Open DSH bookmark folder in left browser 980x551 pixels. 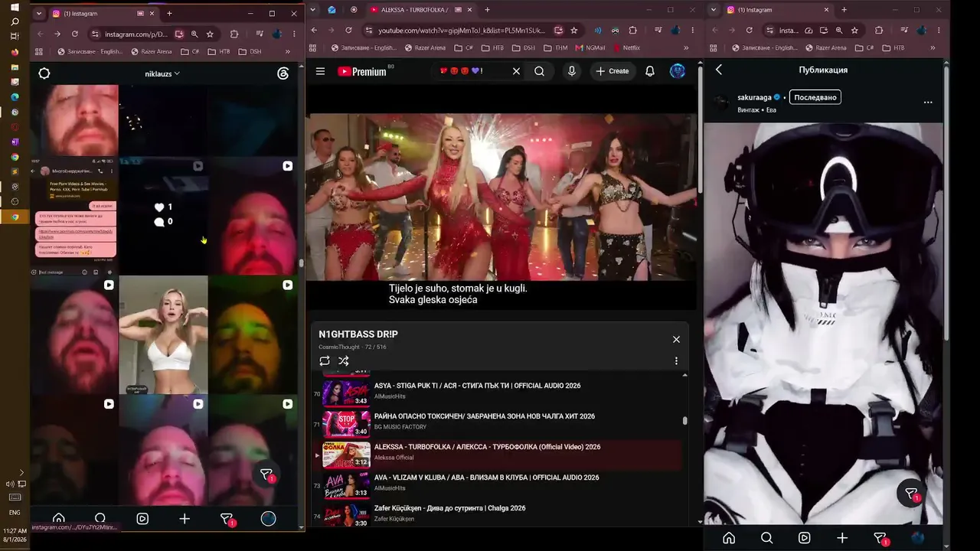point(250,51)
